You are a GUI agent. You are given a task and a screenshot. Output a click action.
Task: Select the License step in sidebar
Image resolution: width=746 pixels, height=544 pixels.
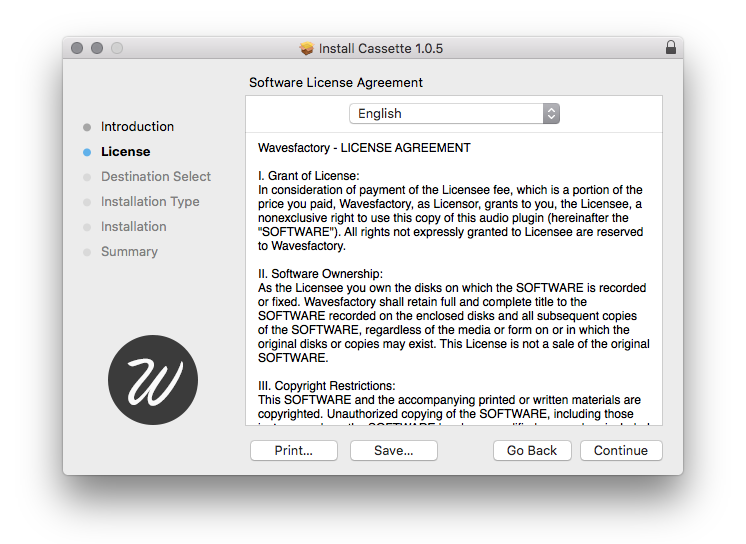(x=126, y=151)
